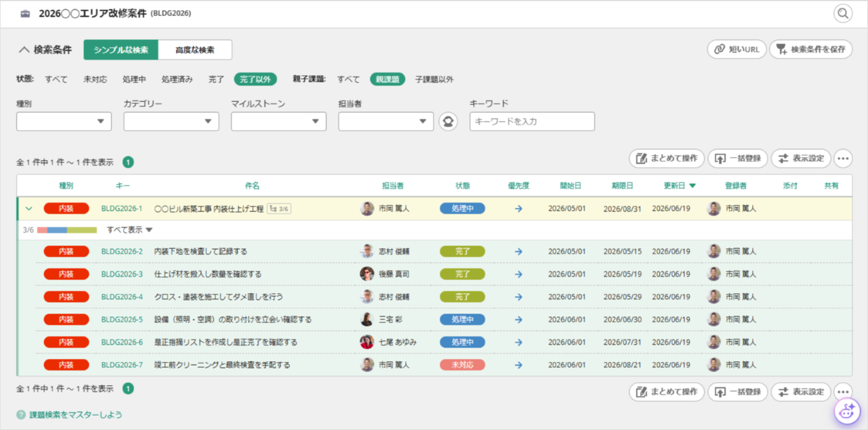Set parent-child filter to 子課題以外

[434, 80]
